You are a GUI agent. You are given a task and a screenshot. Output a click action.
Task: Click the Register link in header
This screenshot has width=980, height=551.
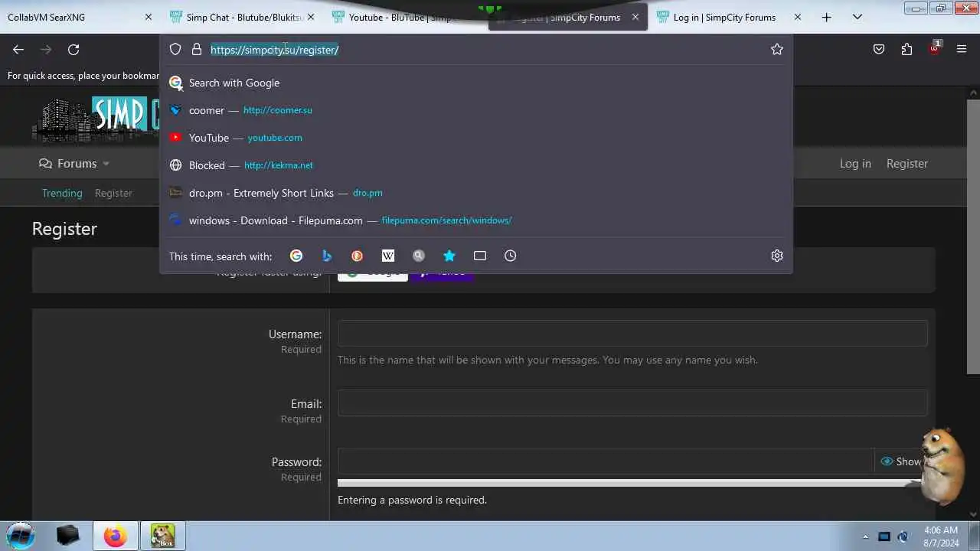point(907,164)
